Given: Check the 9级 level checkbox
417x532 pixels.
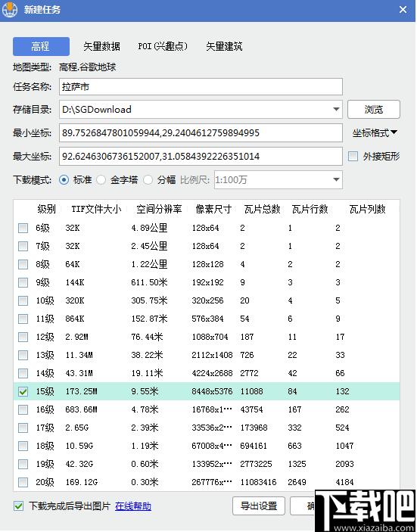Looking at the screenshot, I should pos(23,282).
